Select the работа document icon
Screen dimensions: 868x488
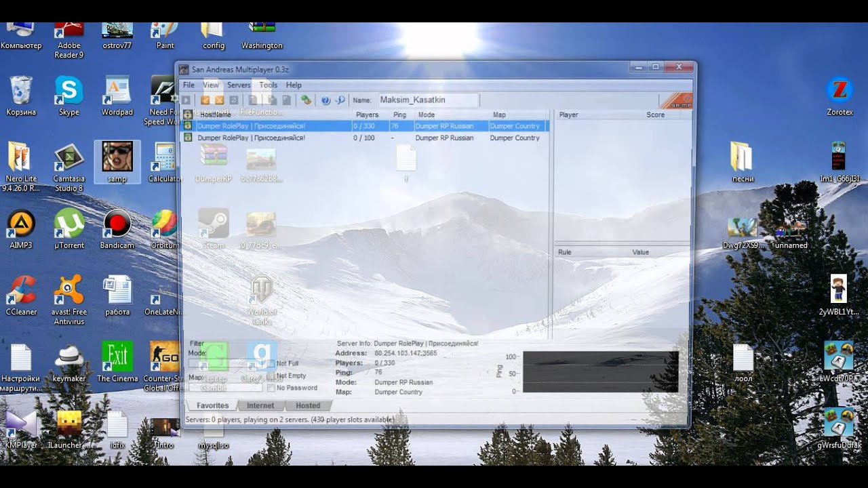coord(117,296)
